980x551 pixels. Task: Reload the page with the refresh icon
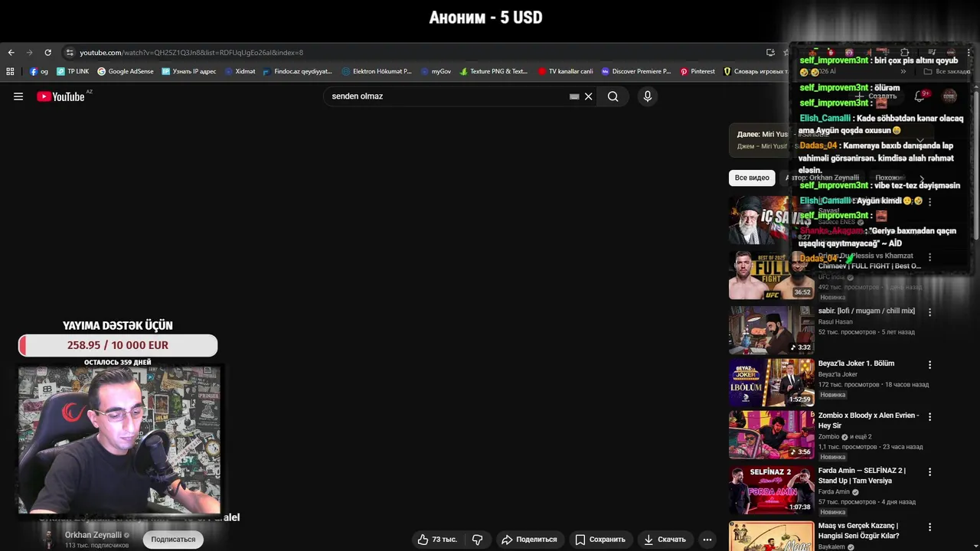click(47, 53)
